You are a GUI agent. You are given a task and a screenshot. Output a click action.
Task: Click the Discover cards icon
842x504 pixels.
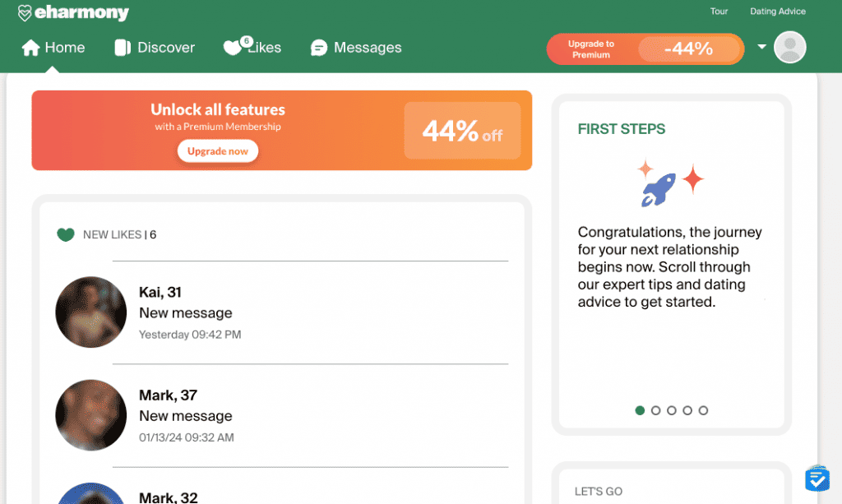click(x=123, y=48)
